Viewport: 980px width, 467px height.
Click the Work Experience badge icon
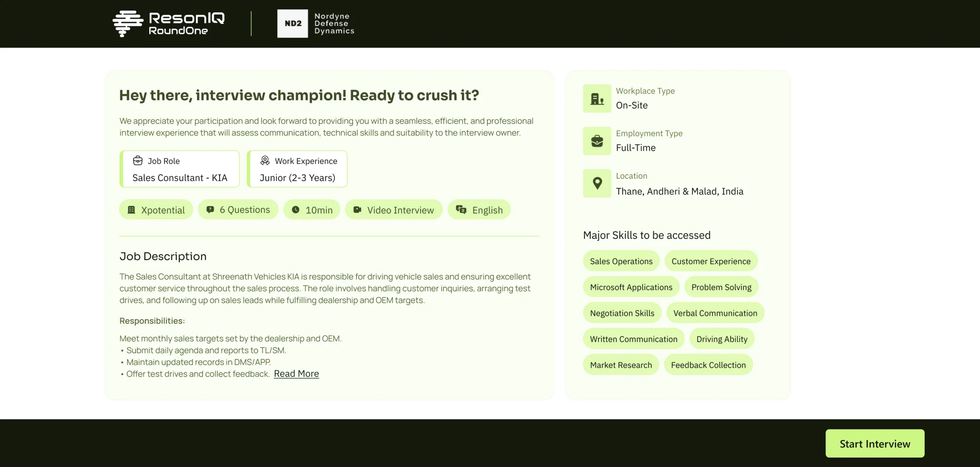pyautogui.click(x=265, y=160)
